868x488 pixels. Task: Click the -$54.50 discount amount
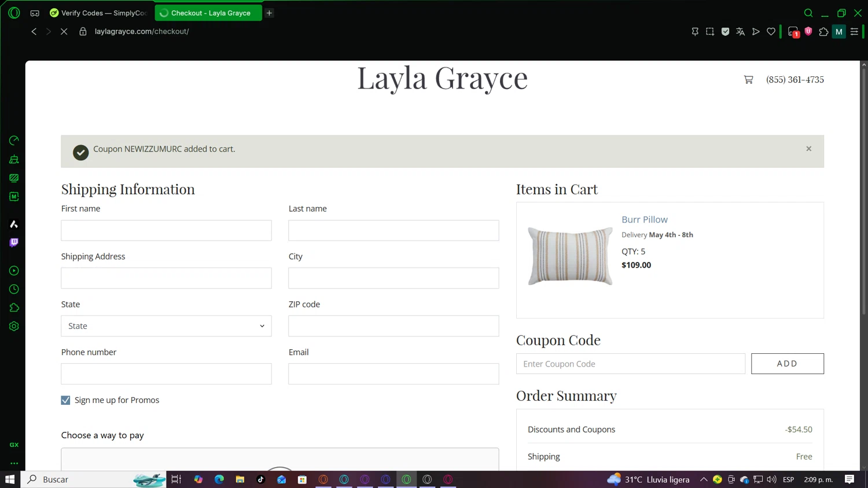[x=799, y=430]
